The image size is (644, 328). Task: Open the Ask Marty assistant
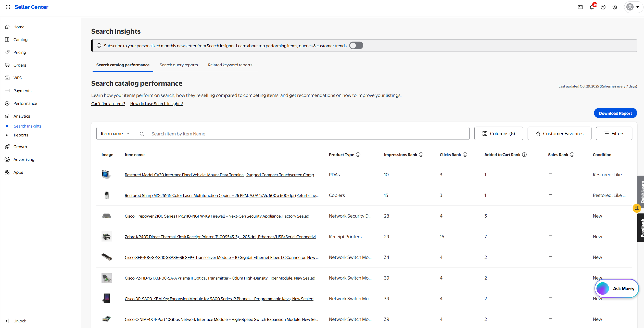click(x=616, y=288)
